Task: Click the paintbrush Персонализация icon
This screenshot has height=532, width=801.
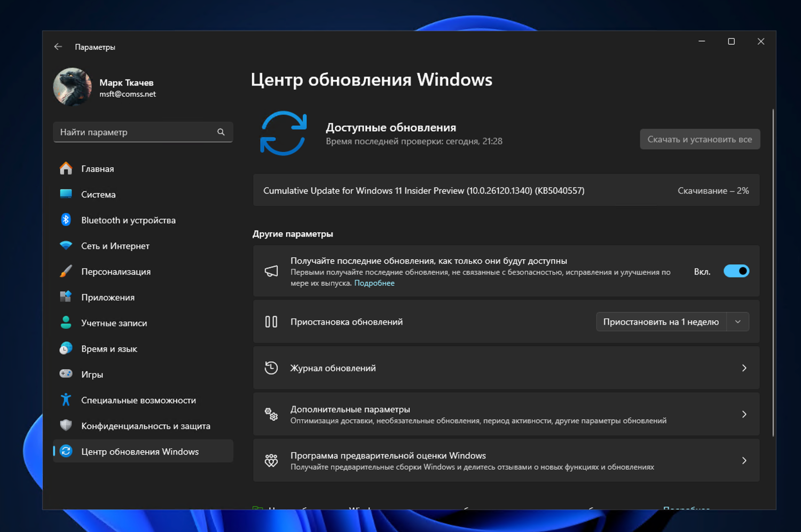Action: point(66,271)
